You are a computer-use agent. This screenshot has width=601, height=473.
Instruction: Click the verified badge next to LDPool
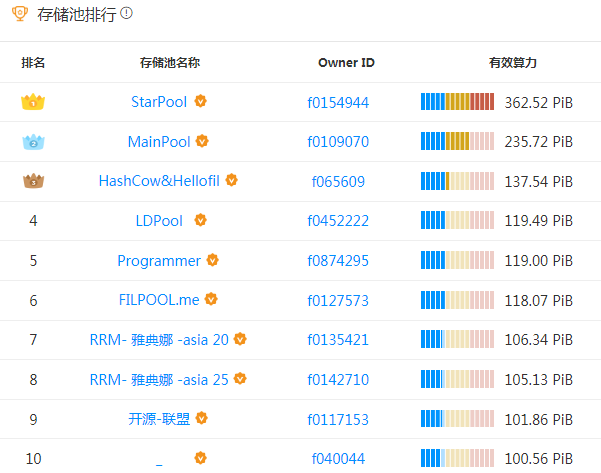(200, 220)
